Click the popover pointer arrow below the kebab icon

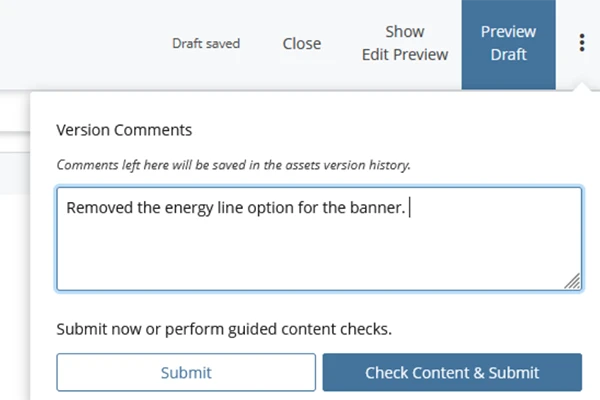tap(581, 87)
